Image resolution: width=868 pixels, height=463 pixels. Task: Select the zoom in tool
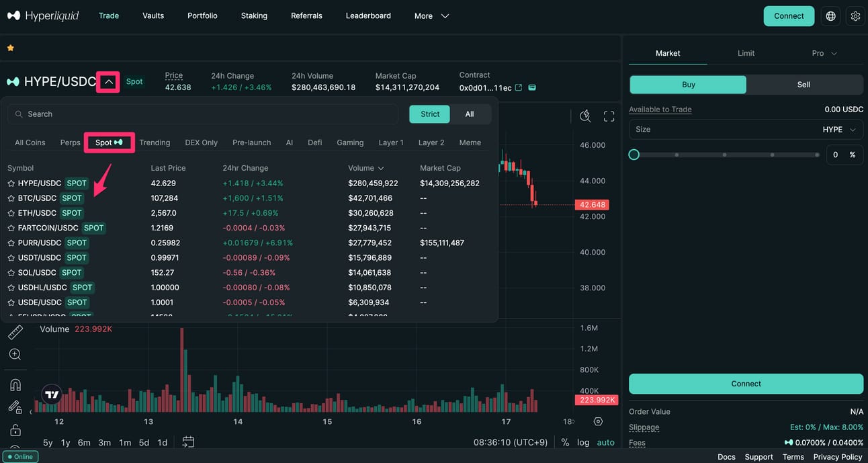pos(15,354)
